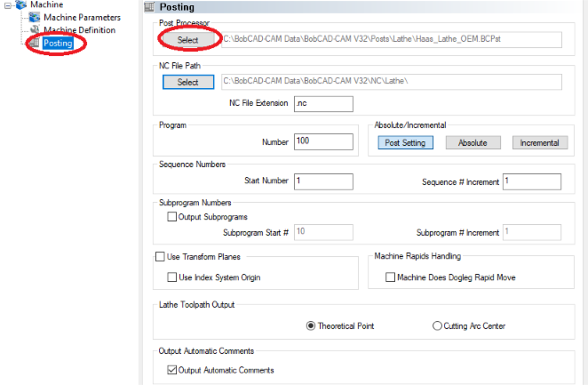The width and height of the screenshot is (588, 385).
Task: Click the Absolute/Incremental group label
Action: 409,125
